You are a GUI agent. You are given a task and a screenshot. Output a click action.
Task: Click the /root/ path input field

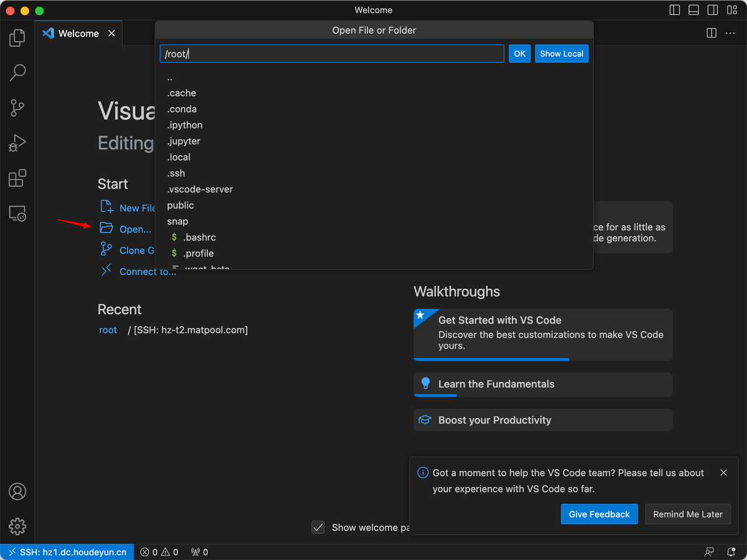point(331,54)
